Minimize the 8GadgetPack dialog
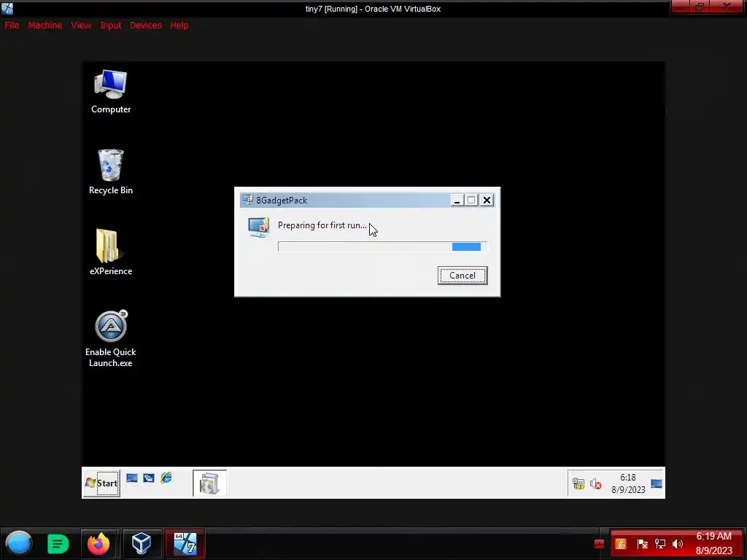Viewport: 747px width, 560px height. point(457,201)
